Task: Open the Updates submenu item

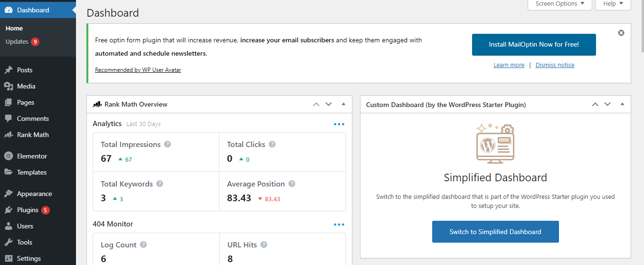Action: click(17, 42)
